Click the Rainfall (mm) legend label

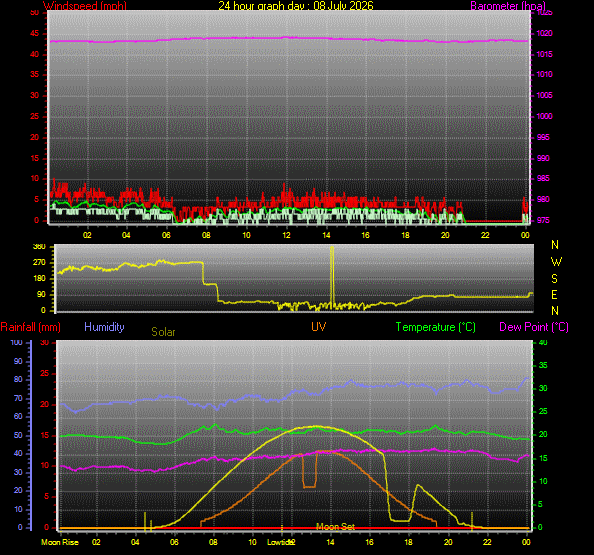[31, 327]
